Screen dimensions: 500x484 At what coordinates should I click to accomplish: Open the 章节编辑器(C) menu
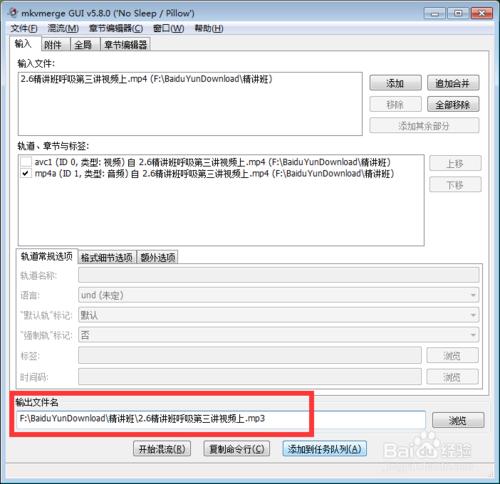[x=116, y=29]
